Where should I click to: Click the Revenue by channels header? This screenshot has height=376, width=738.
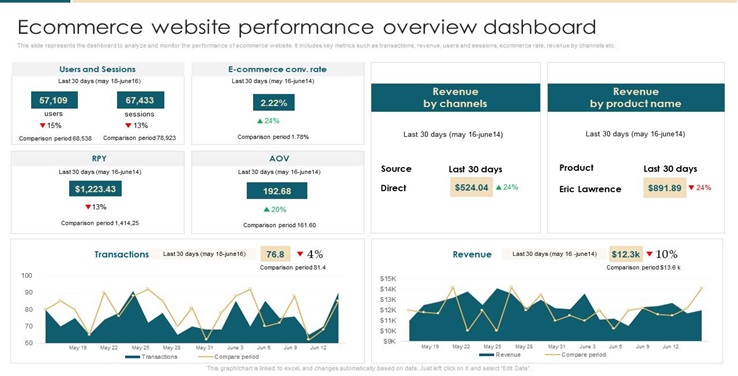[455, 97]
